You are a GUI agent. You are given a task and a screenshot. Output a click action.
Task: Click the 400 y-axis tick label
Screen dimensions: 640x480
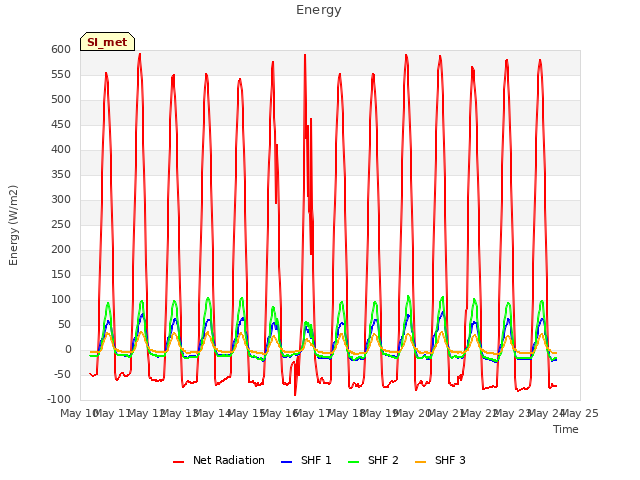(61, 150)
